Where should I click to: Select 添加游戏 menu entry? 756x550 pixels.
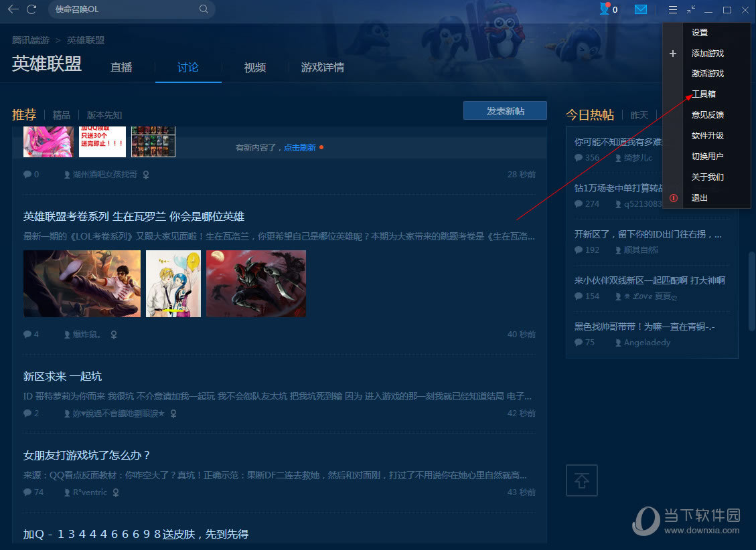click(x=707, y=54)
